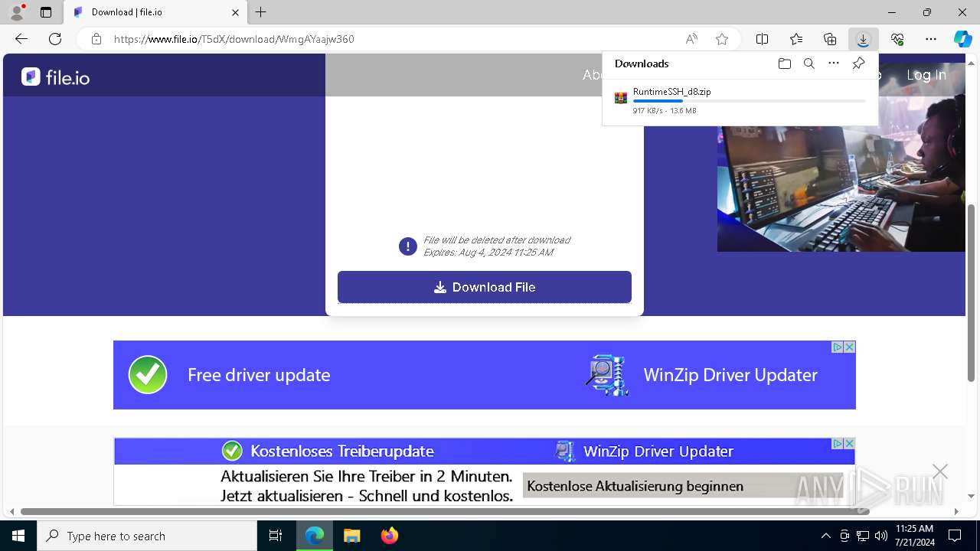Show hidden system tray icons
This screenshot has width=980, height=551.
(825, 536)
